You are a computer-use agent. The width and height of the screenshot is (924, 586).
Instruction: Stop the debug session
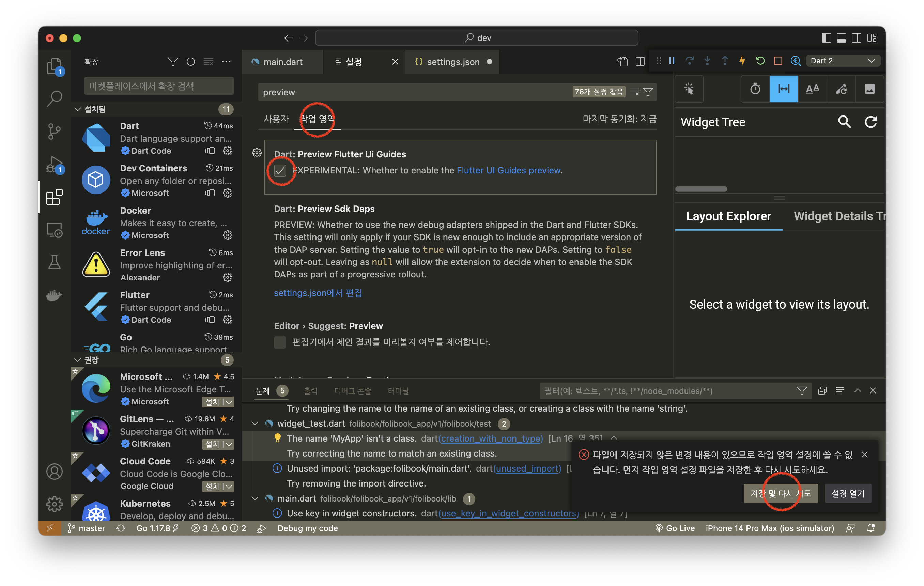coord(778,61)
